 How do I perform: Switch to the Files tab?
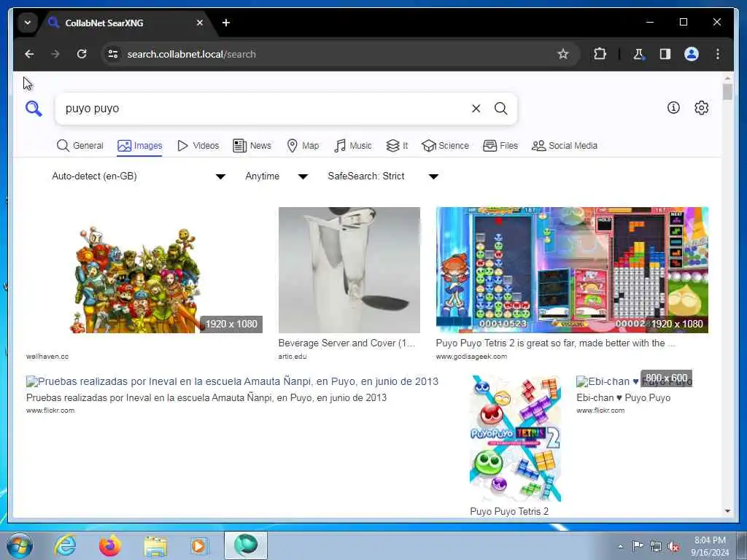[x=500, y=146]
